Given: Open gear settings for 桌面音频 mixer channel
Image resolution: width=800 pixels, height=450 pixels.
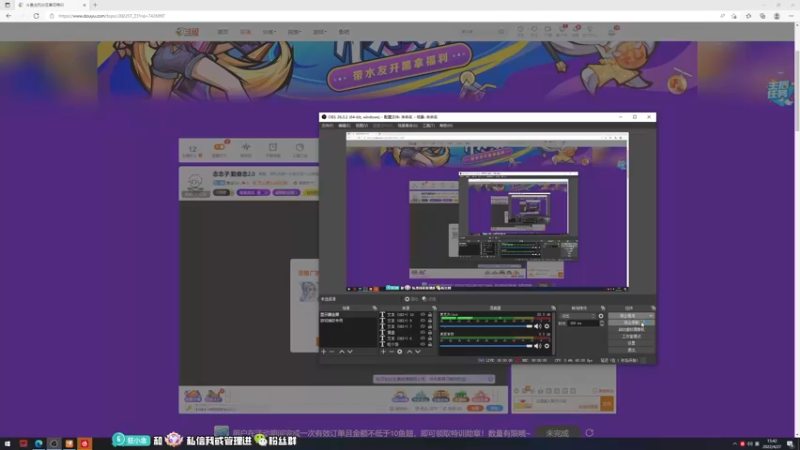Looking at the screenshot, I should (547, 346).
